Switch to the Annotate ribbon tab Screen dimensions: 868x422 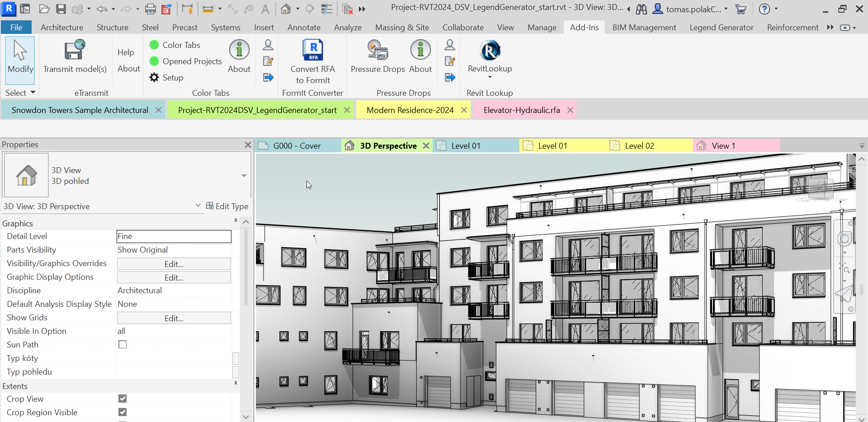pyautogui.click(x=304, y=28)
